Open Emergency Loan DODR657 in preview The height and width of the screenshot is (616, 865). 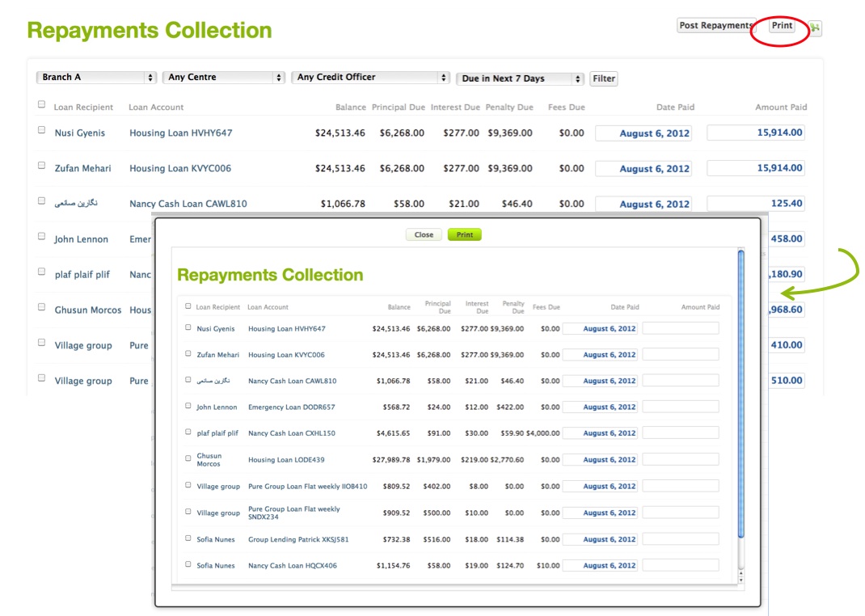click(x=291, y=407)
